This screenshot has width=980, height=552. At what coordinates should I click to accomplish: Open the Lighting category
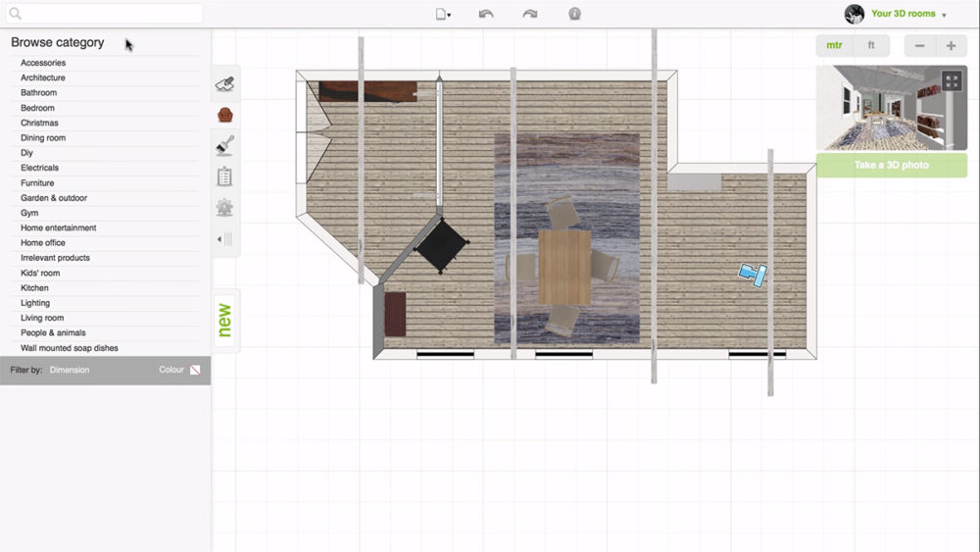pos(35,303)
